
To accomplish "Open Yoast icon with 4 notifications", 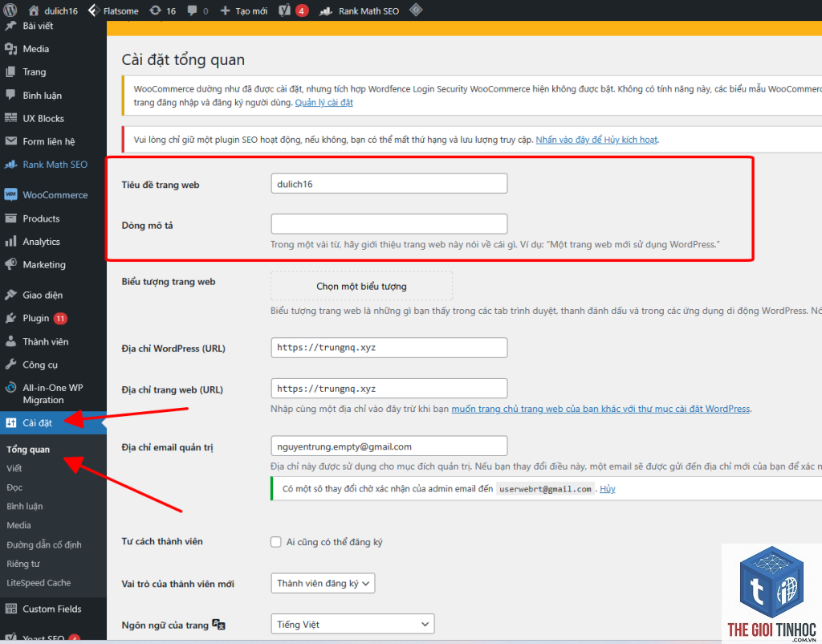I will coord(285,10).
